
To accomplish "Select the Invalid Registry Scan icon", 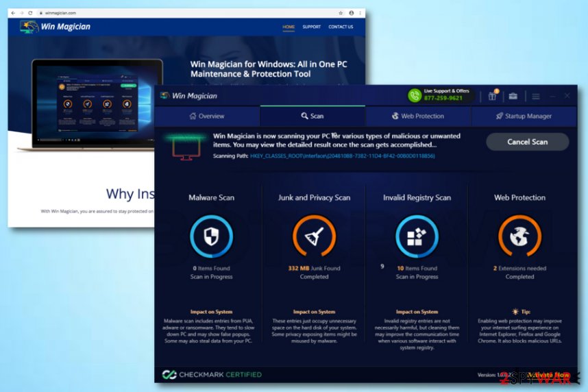I will (x=417, y=236).
